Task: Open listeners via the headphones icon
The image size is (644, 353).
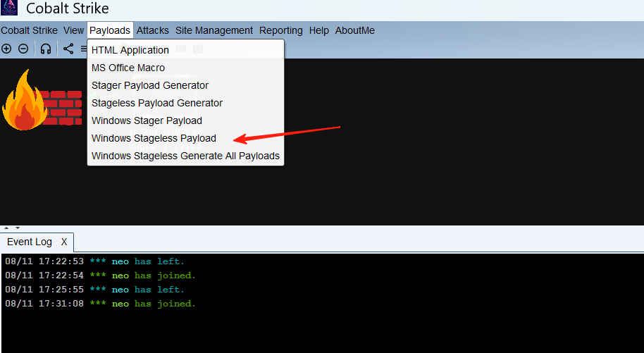Action: pos(46,49)
